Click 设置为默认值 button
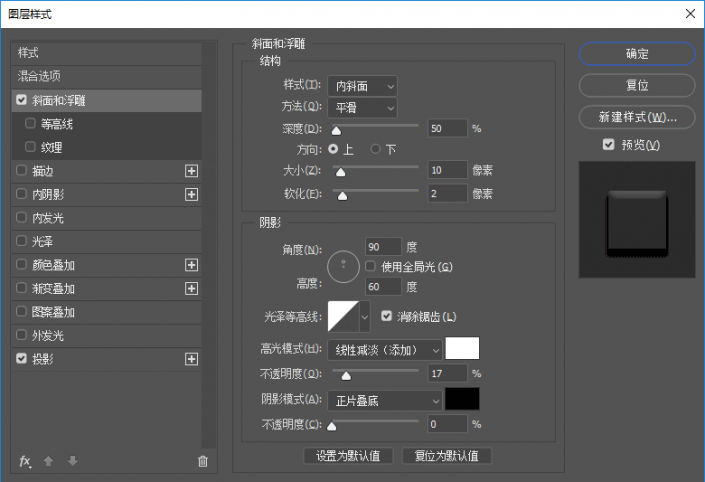The width and height of the screenshot is (705, 482). click(x=348, y=456)
